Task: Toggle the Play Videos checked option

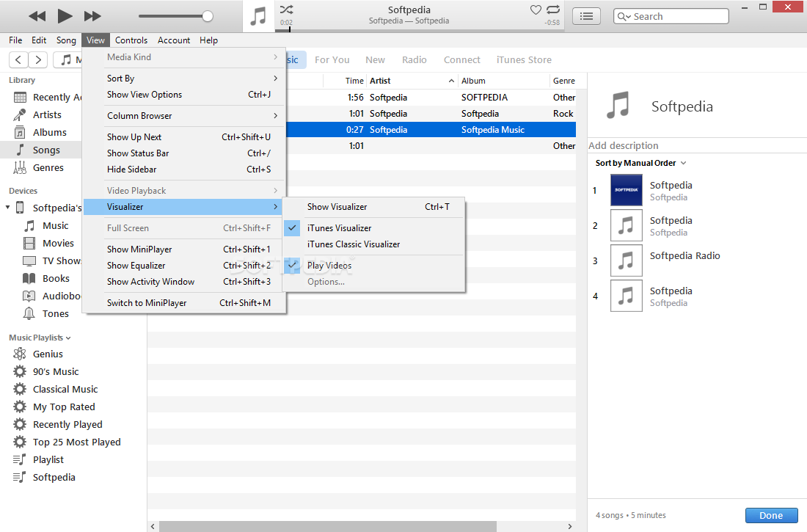Action: coord(373,265)
